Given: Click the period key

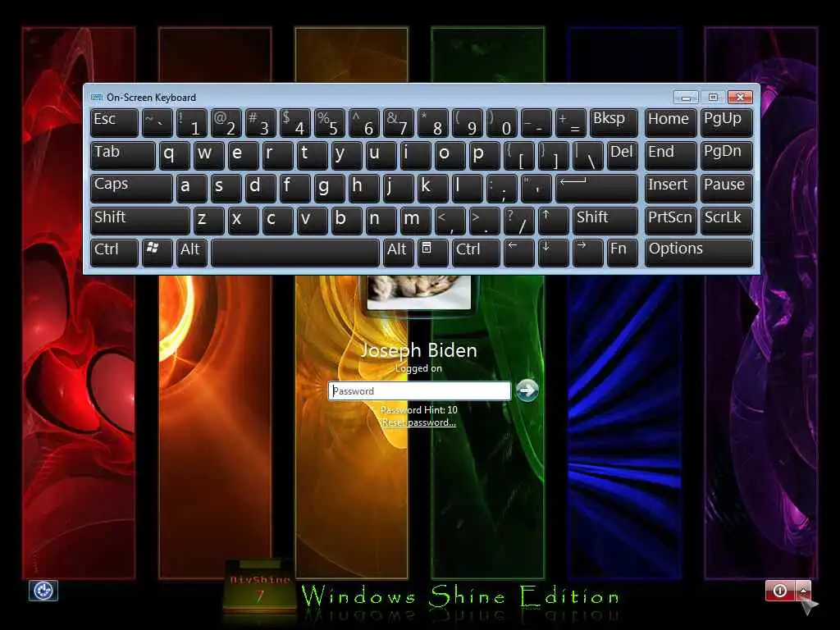Looking at the screenshot, I should pyautogui.click(x=484, y=221).
